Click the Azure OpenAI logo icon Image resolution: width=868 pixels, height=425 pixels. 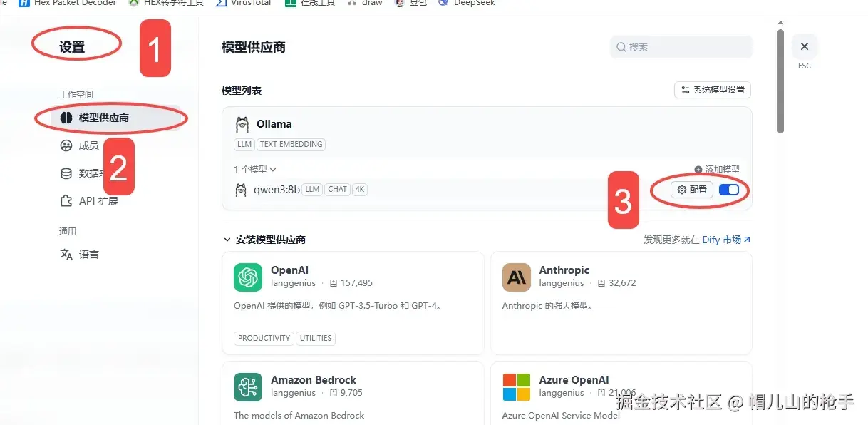[517, 387]
